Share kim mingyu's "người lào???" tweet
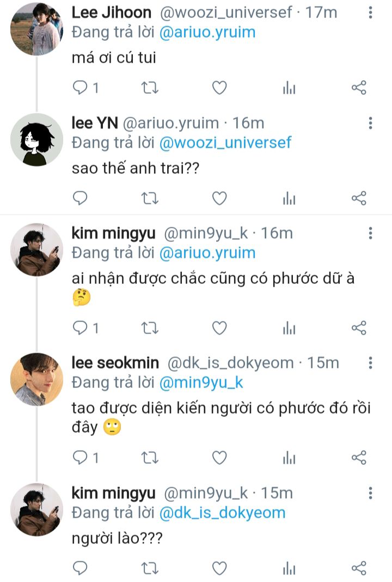 (359, 568)
